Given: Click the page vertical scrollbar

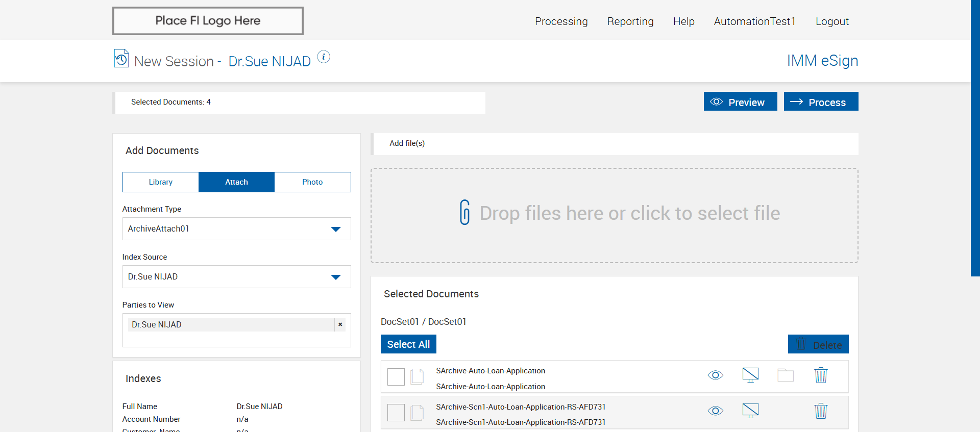Looking at the screenshot, I should point(975,138).
